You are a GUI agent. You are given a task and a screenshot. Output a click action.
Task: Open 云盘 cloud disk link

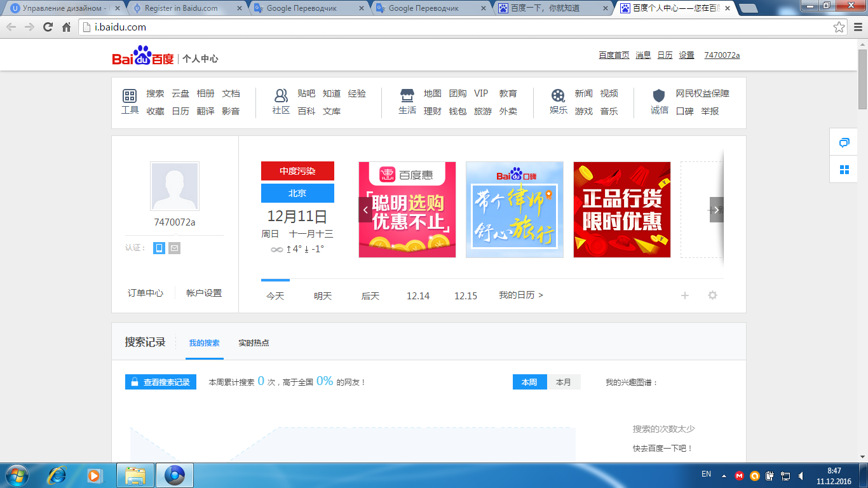pos(180,93)
